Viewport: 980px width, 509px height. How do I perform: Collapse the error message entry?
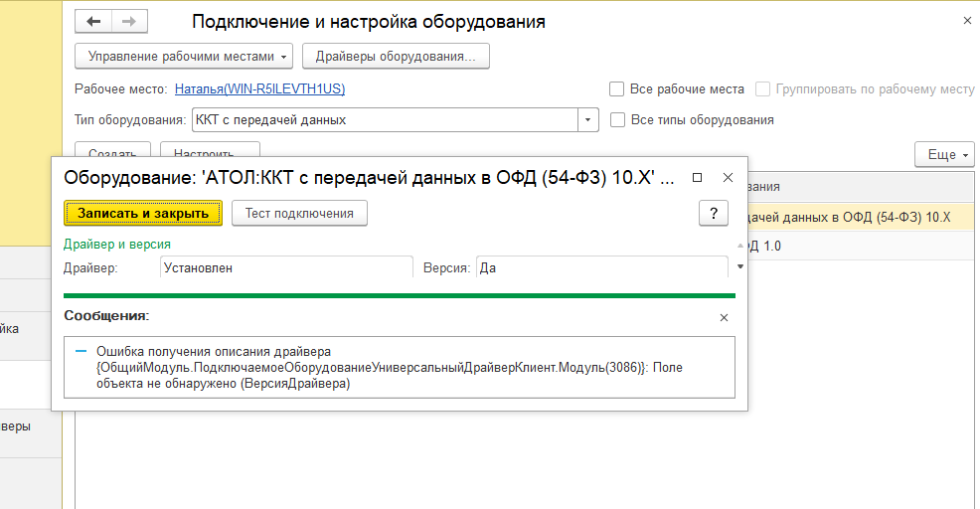82,351
